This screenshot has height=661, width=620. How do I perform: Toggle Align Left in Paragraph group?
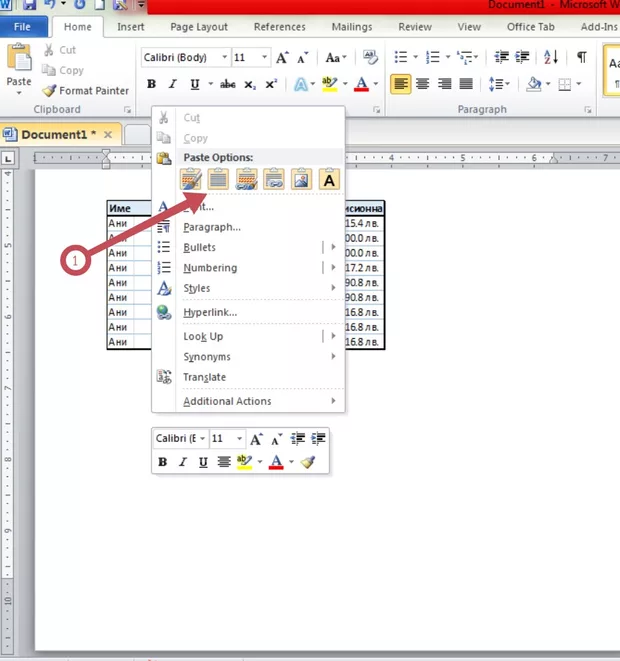400,85
